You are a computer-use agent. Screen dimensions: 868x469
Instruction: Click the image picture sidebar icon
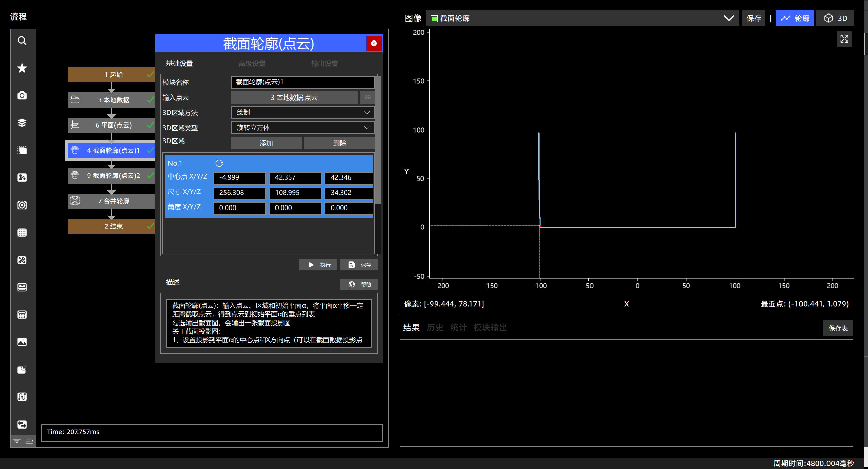point(22,342)
